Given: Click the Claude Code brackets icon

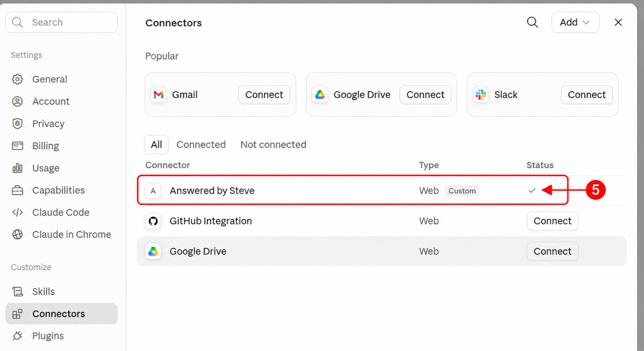Looking at the screenshot, I should coord(17,212).
